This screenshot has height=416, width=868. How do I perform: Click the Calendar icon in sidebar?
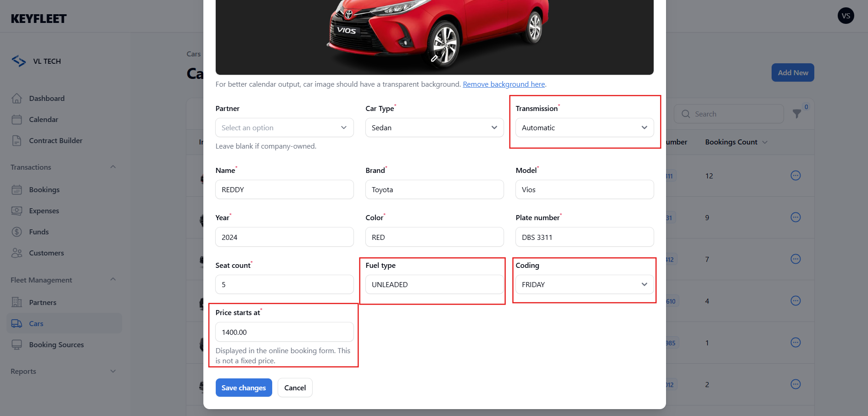[x=17, y=120]
